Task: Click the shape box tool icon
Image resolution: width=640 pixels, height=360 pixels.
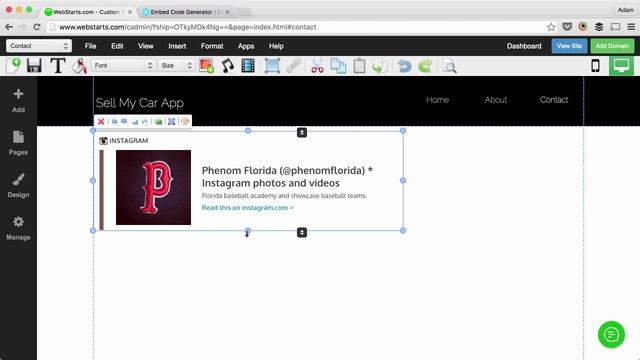Action: click(x=272, y=66)
